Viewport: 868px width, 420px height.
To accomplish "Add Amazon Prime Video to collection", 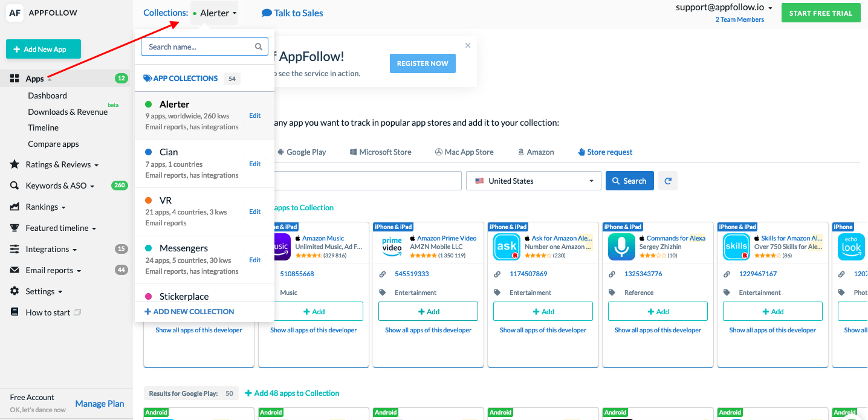I will click(428, 311).
